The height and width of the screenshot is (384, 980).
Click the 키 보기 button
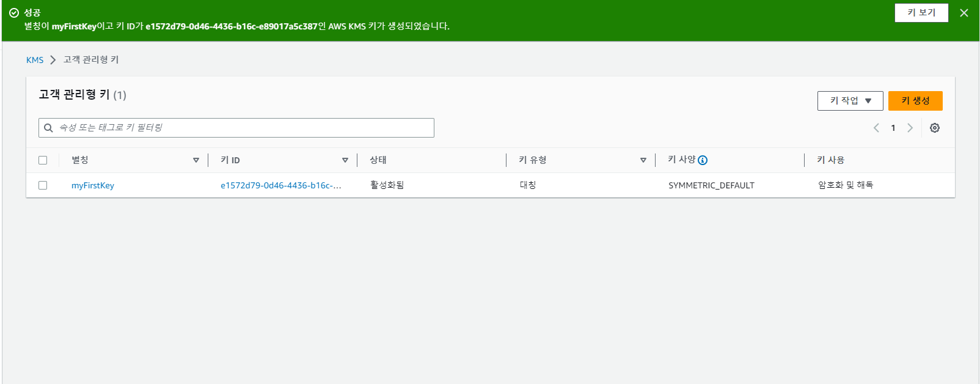pyautogui.click(x=921, y=13)
